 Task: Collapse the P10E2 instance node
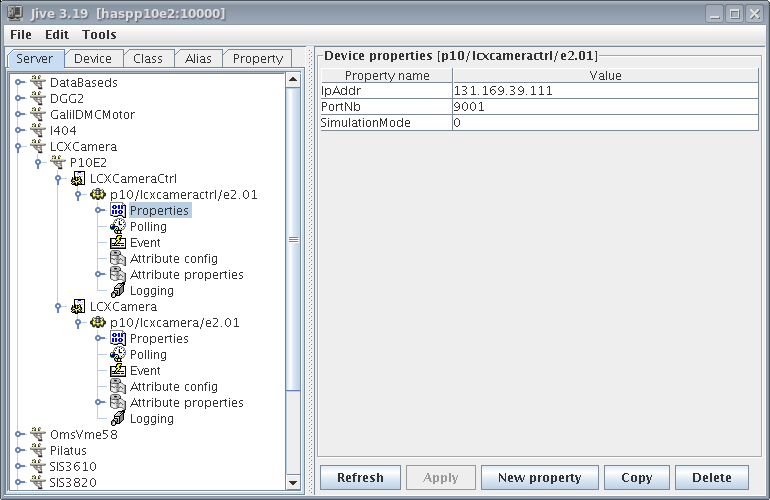pyautogui.click(x=38, y=163)
